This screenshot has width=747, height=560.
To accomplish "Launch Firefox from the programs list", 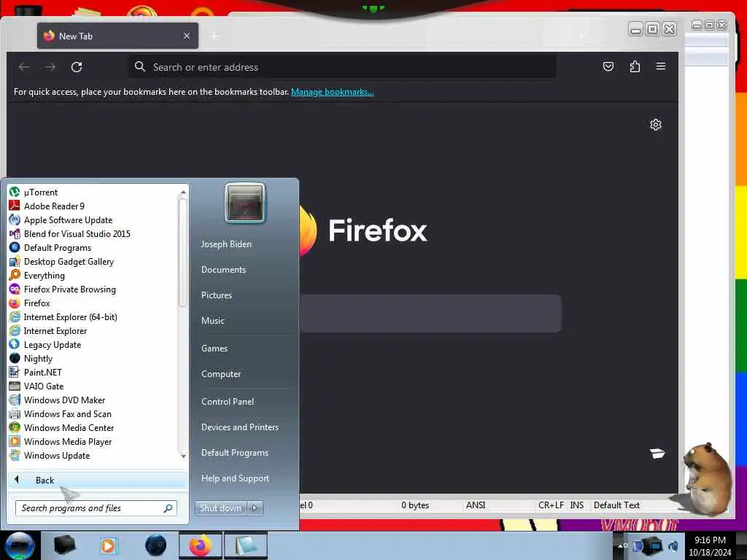I will pyautogui.click(x=36, y=303).
